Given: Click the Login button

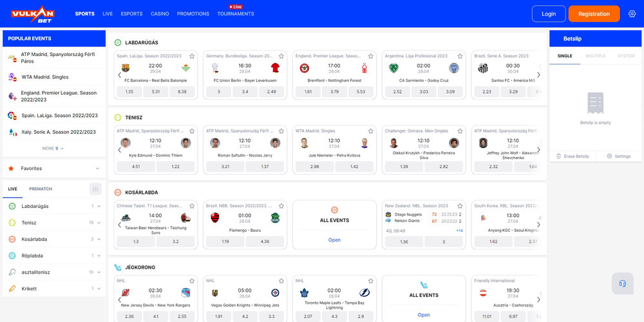Looking at the screenshot, I should pyautogui.click(x=549, y=14).
